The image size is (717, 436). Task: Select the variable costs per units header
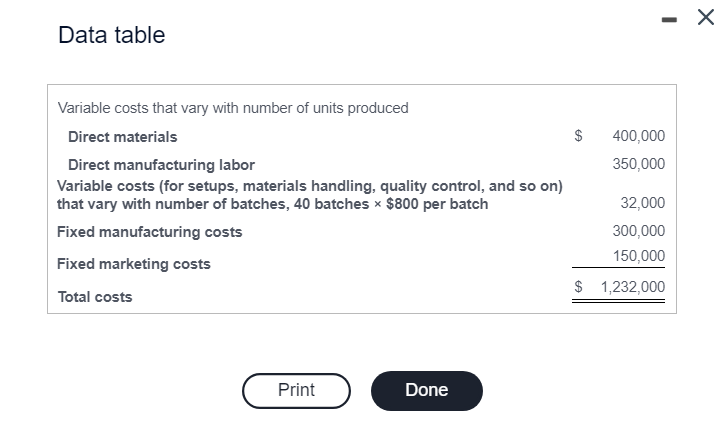tap(233, 108)
